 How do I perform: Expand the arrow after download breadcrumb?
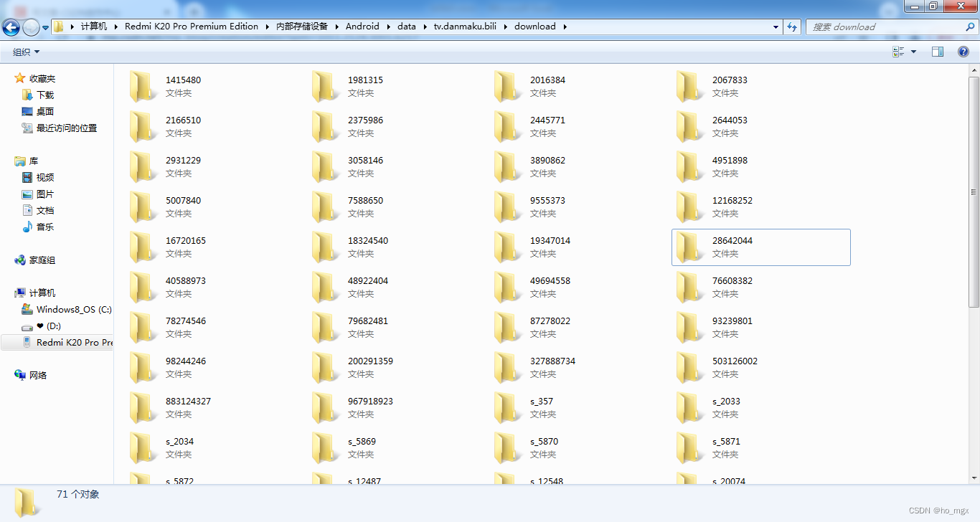coord(565,27)
